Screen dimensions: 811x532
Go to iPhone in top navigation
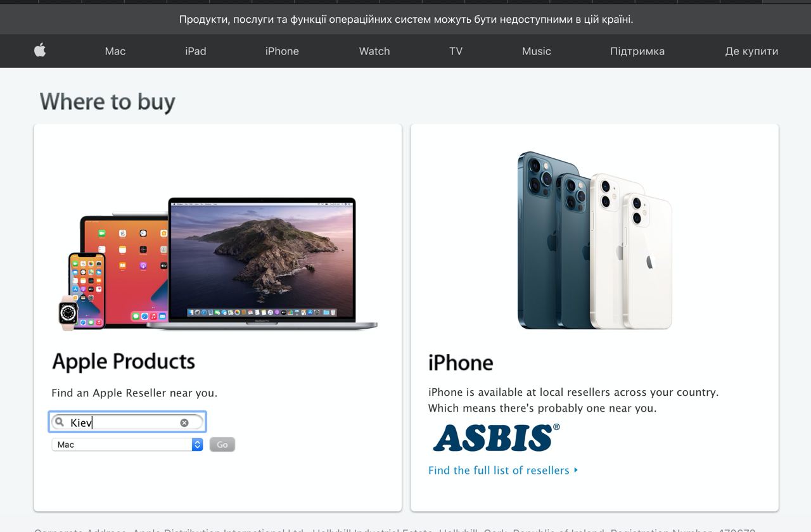pyautogui.click(x=282, y=51)
